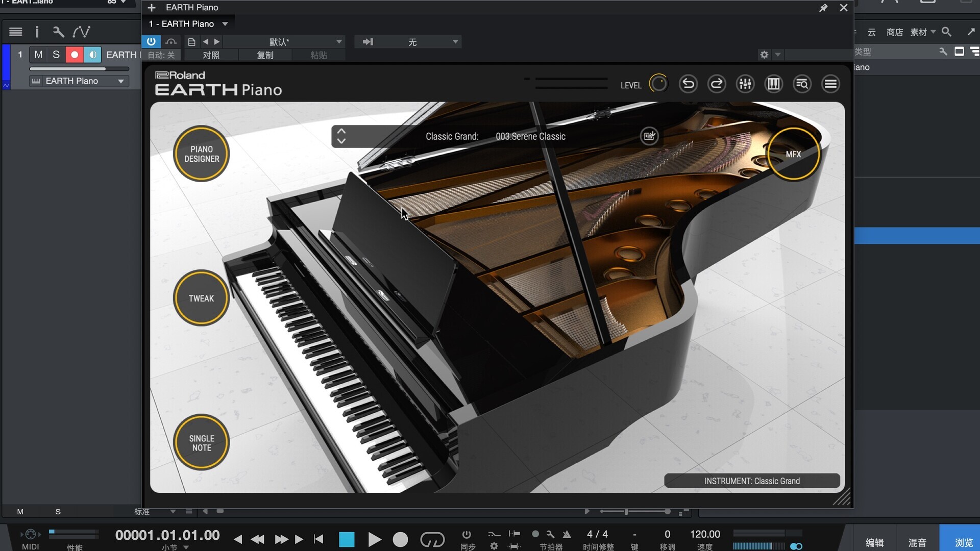The height and width of the screenshot is (551, 980).
Task: Toggle record arm on track 1
Action: 75,55
